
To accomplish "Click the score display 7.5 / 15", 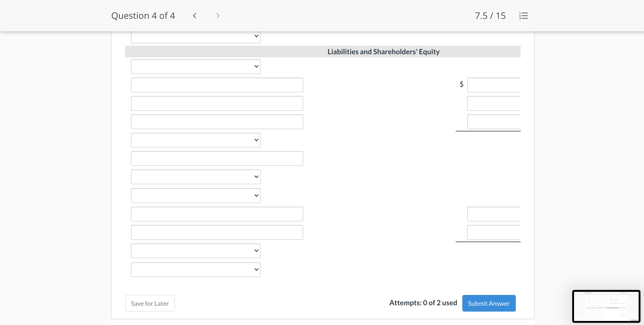I will pyautogui.click(x=490, y=15).
